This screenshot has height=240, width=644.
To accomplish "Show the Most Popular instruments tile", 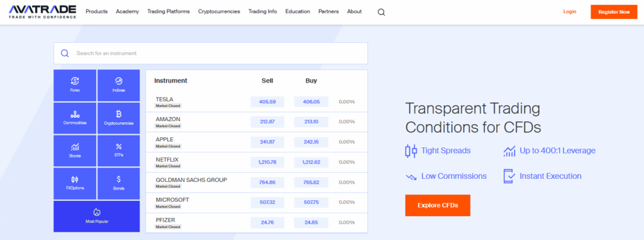I will [97, 217].
